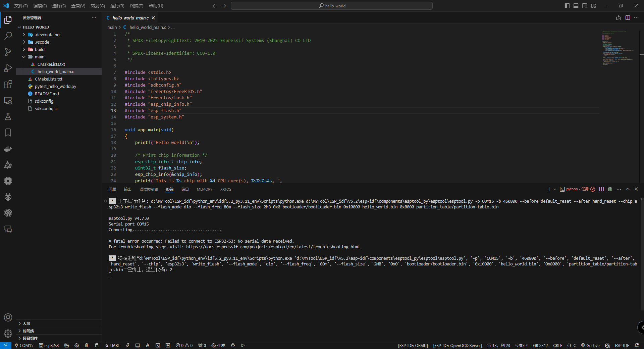Switch to the 问题 problems tab
Screen dimensions: 644x349
pos(112,189)
